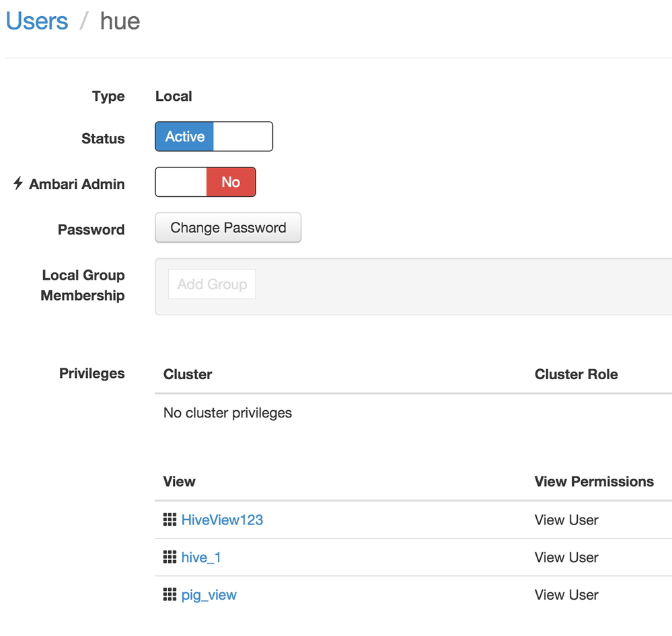The image size is (672, 636).
Task: Open the hive_1 view link
Action: [x=201, y=557]
